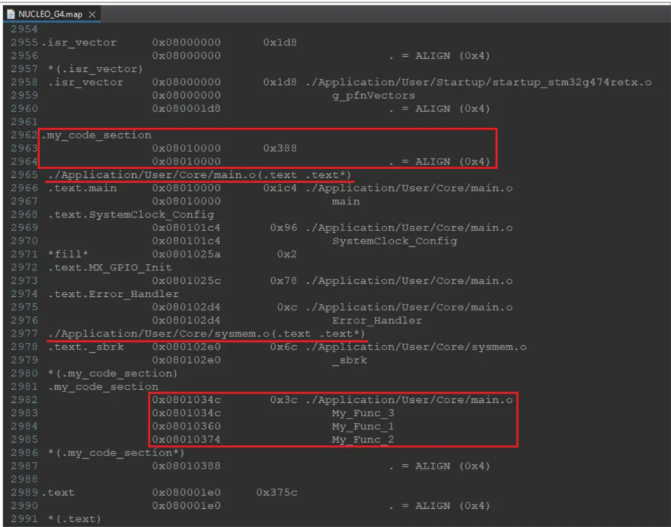The width and height of the screenshot is (671, 527).
Task: Click the *fill* entry on line 2971
Action: coord(68,254)
